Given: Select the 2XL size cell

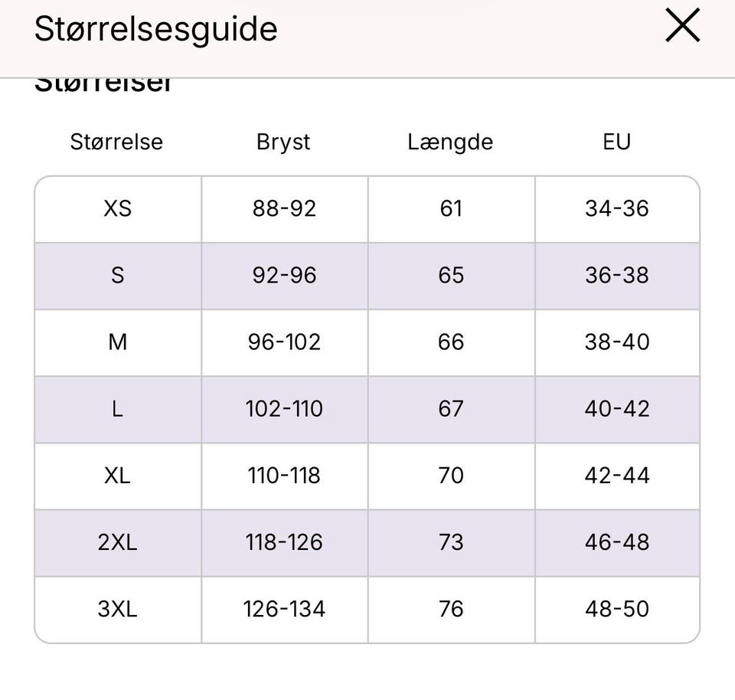Looking at the screenshot, I should pyautogui.click(x=117, y=542).
